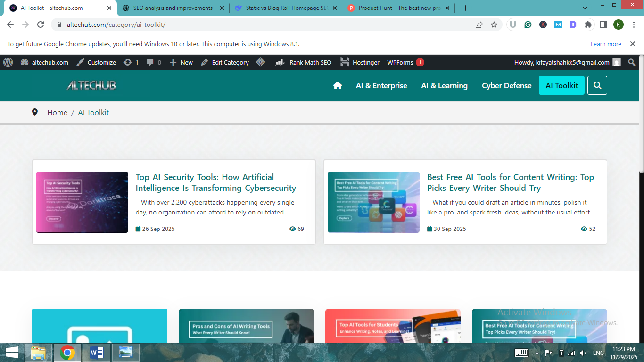Open the photo viewer taskbar icon
Image resolution: width=644 pixels, height=362 pixels.
tap(126, 353)
